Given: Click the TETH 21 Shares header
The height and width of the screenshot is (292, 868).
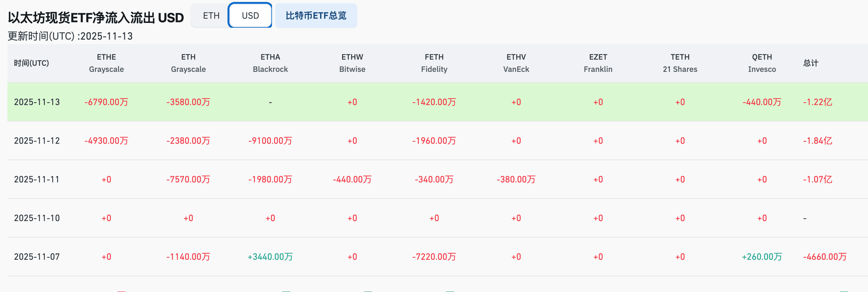Looking at the screenshot, I should (680, 63).
